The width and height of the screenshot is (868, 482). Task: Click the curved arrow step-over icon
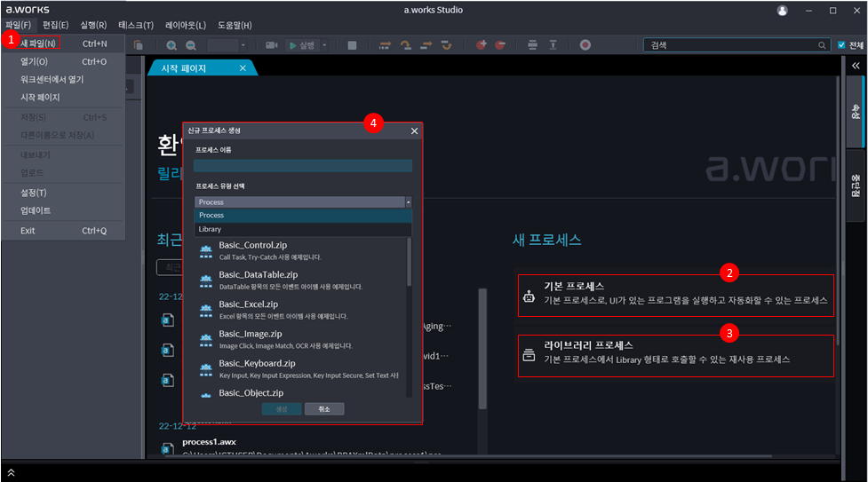406,45
